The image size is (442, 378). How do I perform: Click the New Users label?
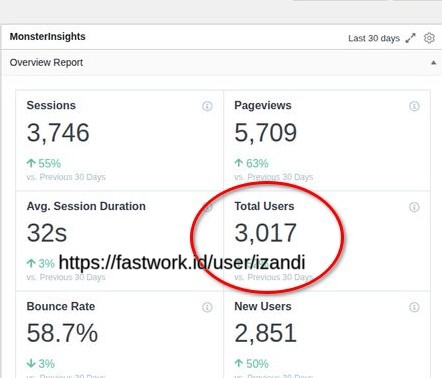point(263,306)
